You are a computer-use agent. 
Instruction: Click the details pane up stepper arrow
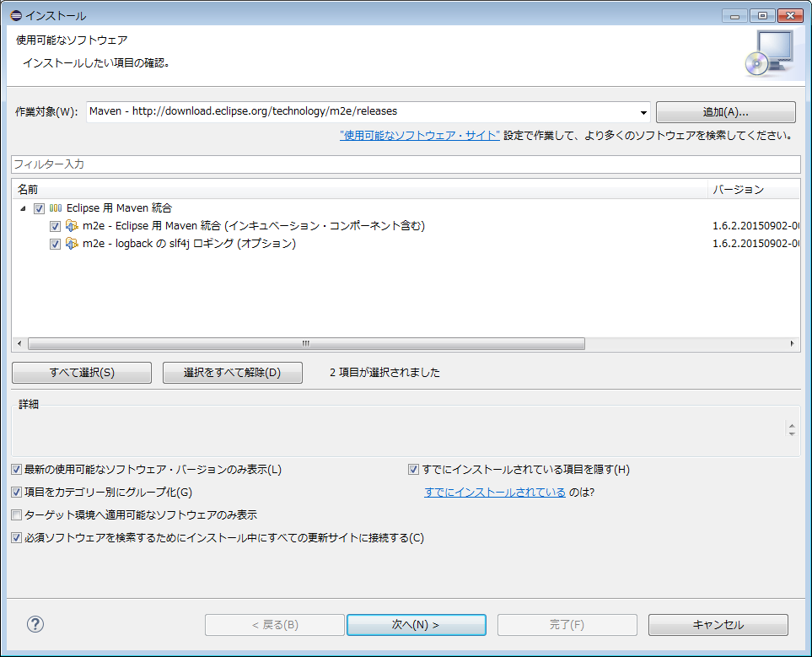coord(792,426)
